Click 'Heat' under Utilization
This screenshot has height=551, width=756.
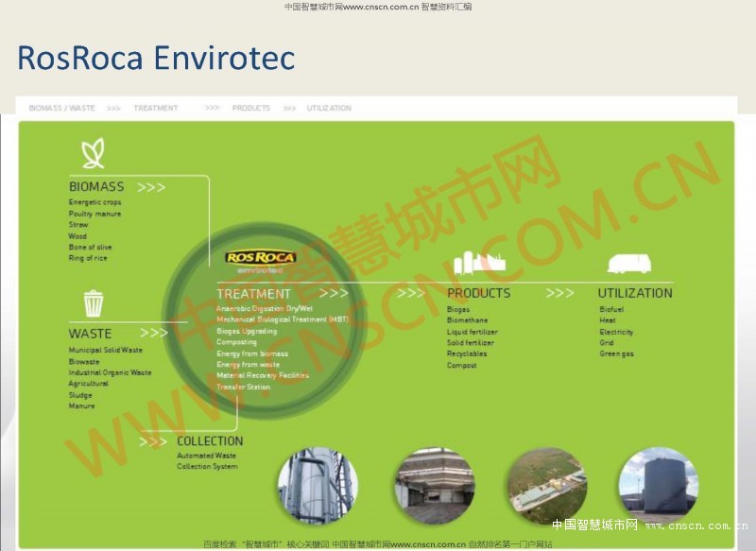click(608, 320)
